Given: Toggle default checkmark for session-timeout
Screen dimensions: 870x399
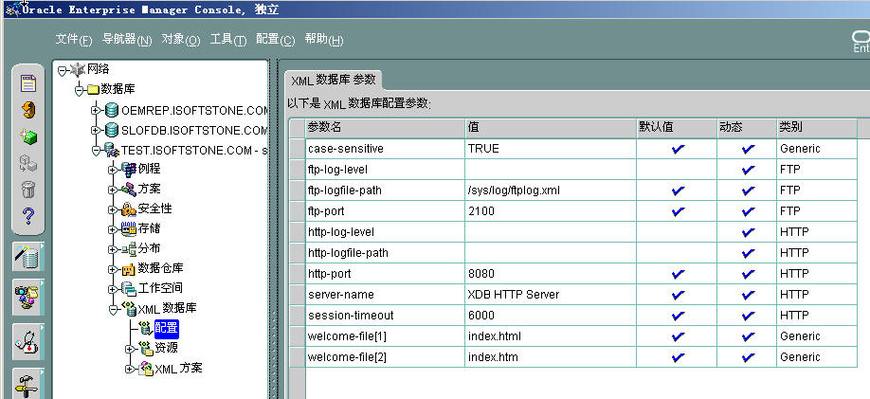Looking at the screenshot, I should (677, 315).
